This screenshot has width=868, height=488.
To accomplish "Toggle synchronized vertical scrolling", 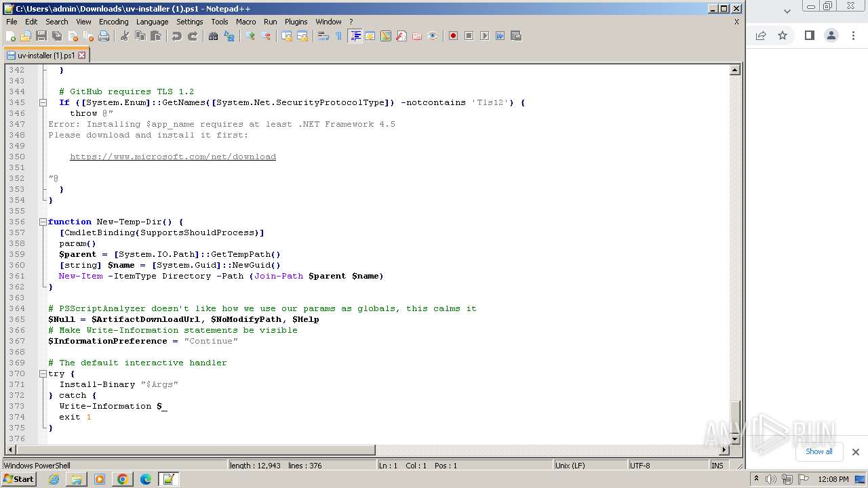I will coord(287,36).
